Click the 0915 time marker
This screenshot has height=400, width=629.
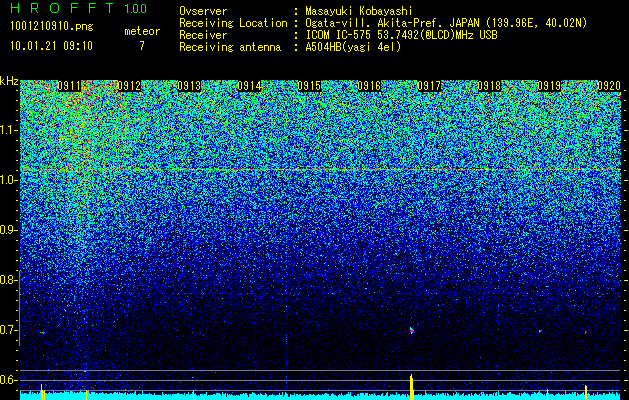pos(309,86)
